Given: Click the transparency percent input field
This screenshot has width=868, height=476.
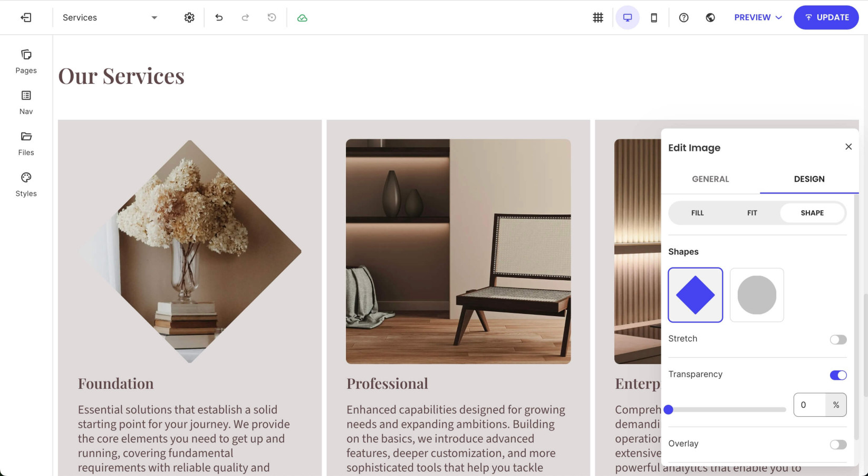Looking at the screenshot, I should click(809, 405).
